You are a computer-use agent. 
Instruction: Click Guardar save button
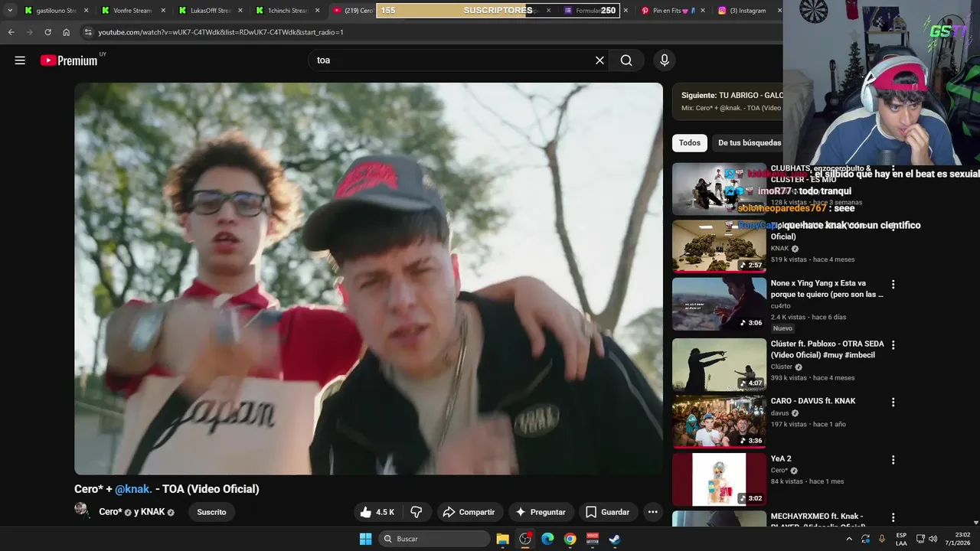pyautogui.click(x=608, y=512)
